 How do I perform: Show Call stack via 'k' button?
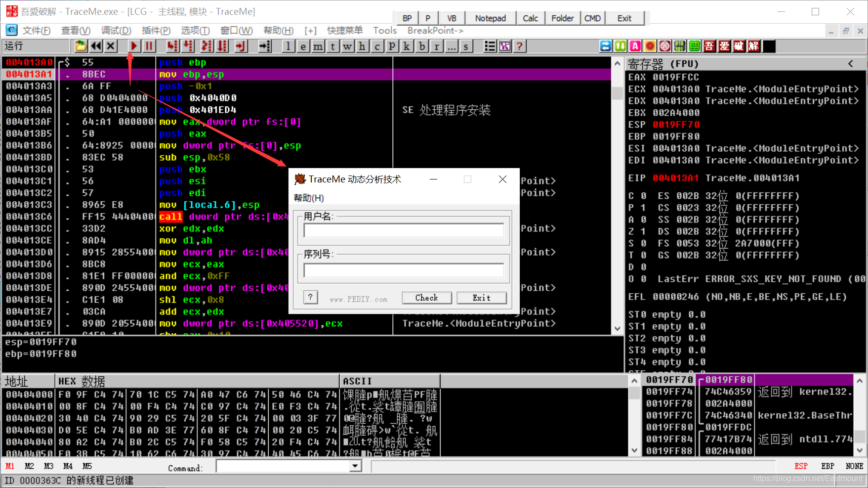(x=407, y=46)
